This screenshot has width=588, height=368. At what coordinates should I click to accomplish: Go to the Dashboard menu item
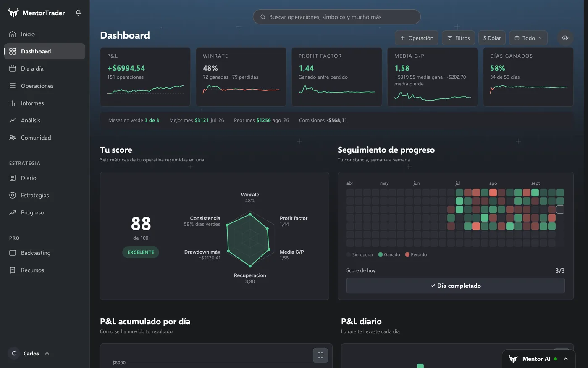[x=45, y=51]
